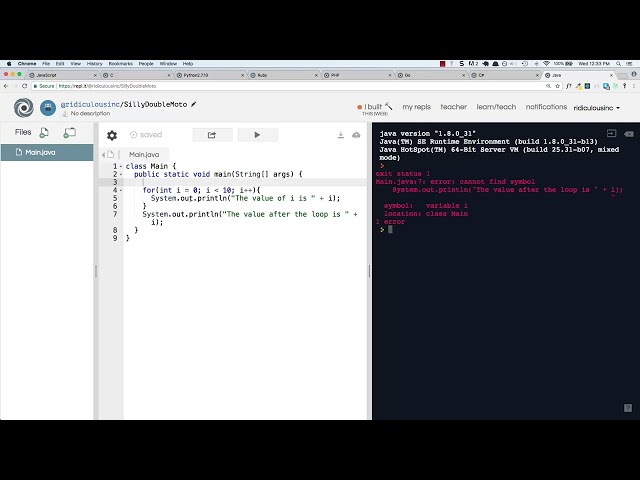Viewport: 640px width, 480px height.
Task: Clear the console output
Action: 629,134
